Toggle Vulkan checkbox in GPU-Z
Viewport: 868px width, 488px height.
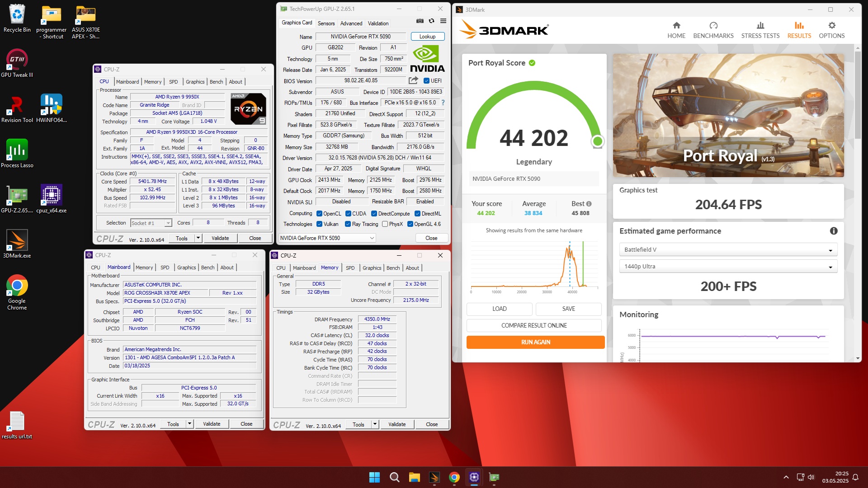tap(320, 224)
